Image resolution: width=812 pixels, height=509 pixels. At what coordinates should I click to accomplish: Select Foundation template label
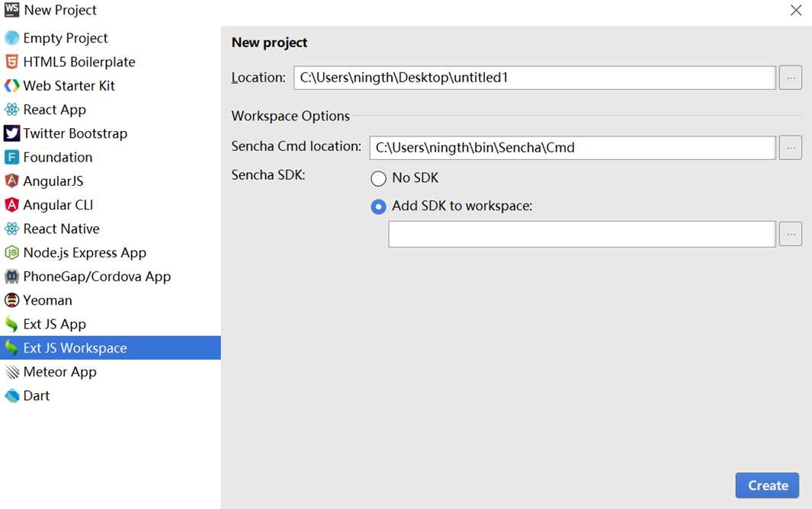click(57, 158)
